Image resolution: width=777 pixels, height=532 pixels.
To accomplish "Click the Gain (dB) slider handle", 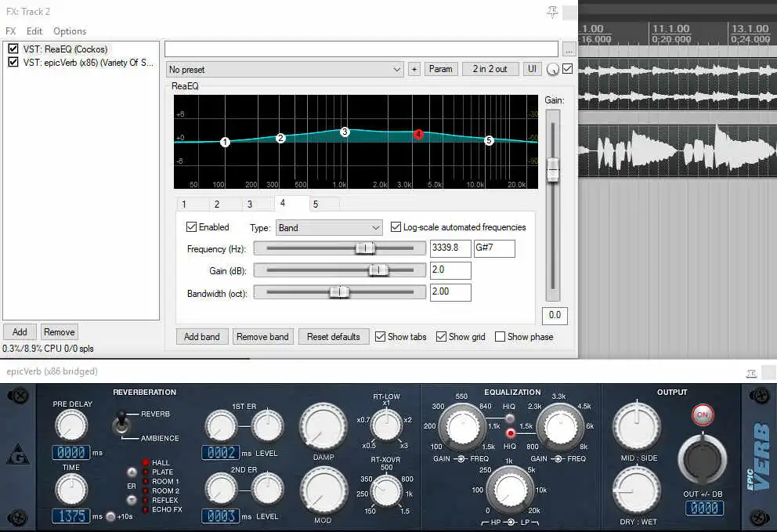I will pyautogui.click(x=378, y=270).
